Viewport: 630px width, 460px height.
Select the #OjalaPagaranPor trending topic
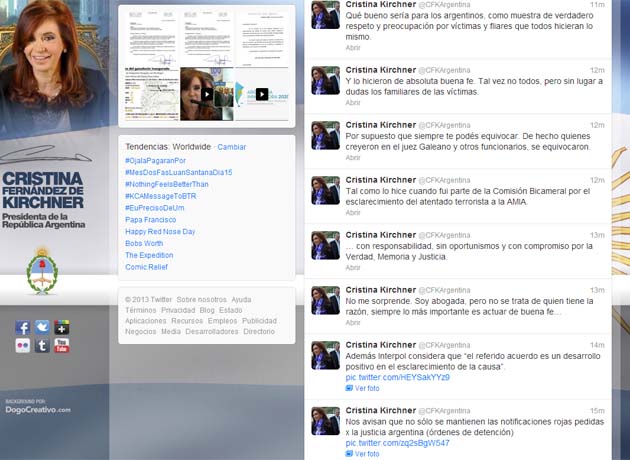[x=155, y=160]
